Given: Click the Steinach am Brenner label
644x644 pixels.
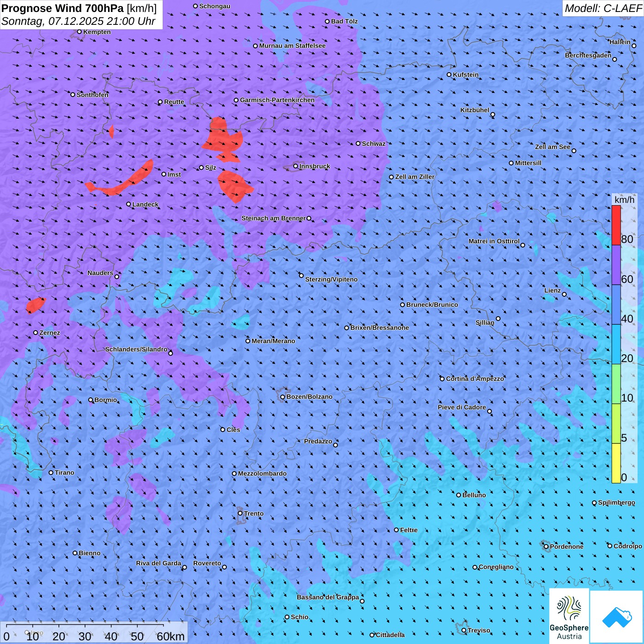Looking at the screenshot, I should tap(273, 218).
